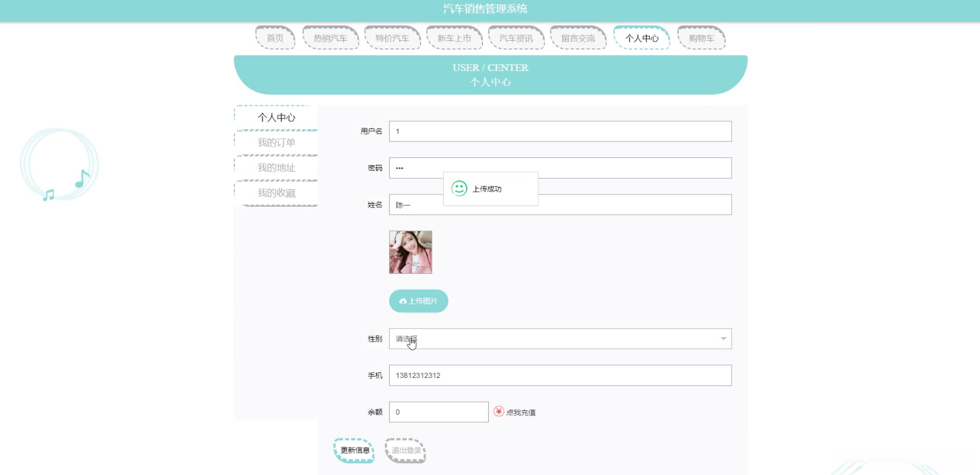This screenshot has width=980, height=475.
Task: Click the 汽车销售管理系统 title text
Action: tap(486, 9)
